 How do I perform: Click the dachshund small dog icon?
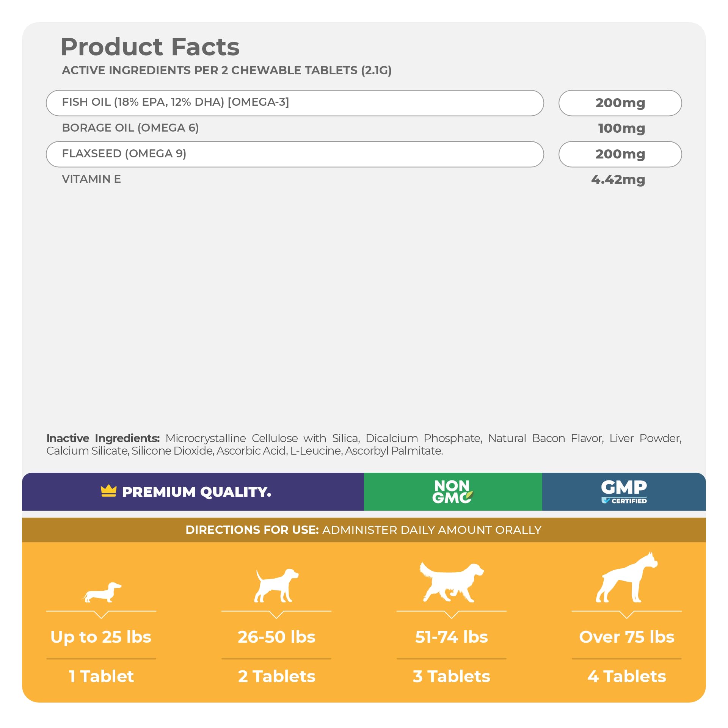[102, 592]
